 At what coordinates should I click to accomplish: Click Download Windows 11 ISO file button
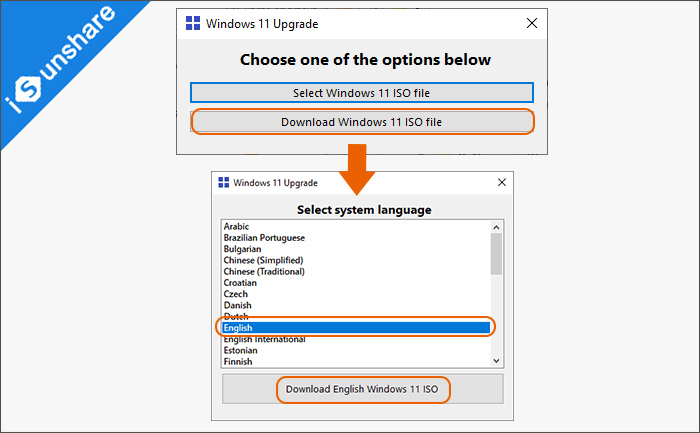coord(362,122)
